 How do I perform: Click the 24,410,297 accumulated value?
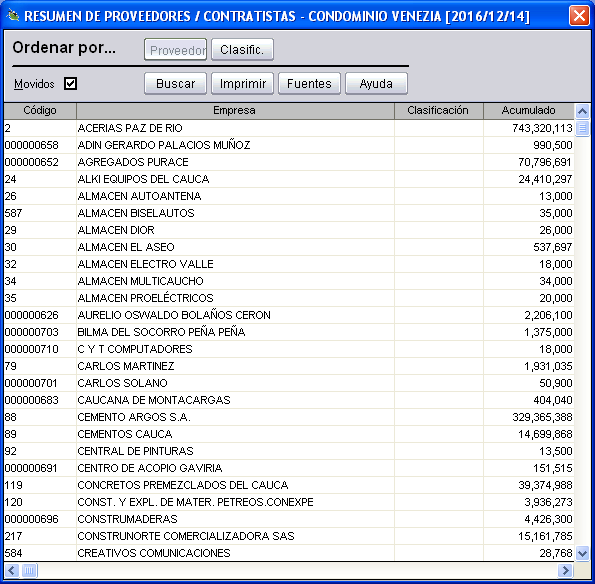(545, 179)
